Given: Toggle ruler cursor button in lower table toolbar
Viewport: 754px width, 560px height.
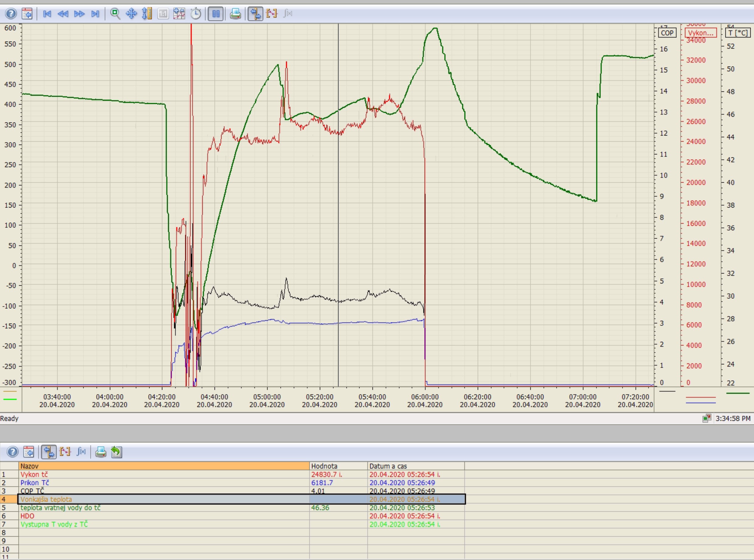Looking at the screenshot, I should pyautogui.click(x=49, y=452).
